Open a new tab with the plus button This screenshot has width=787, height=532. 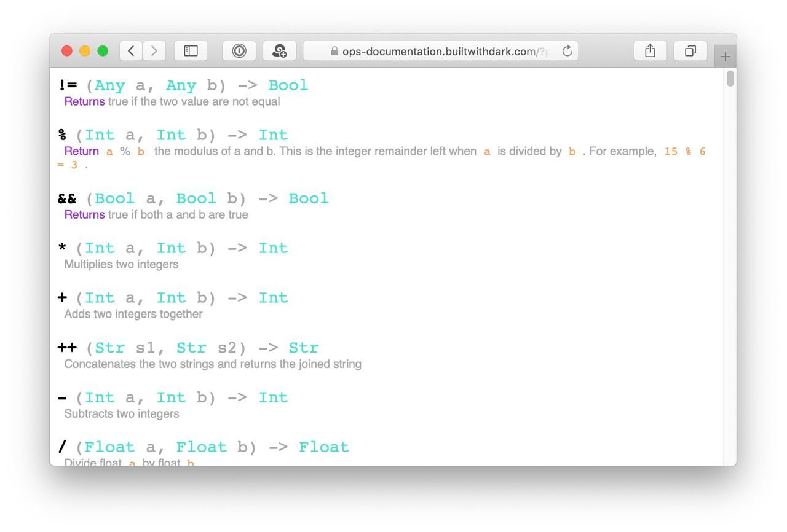pyautogui.click(x=725, y=55)
